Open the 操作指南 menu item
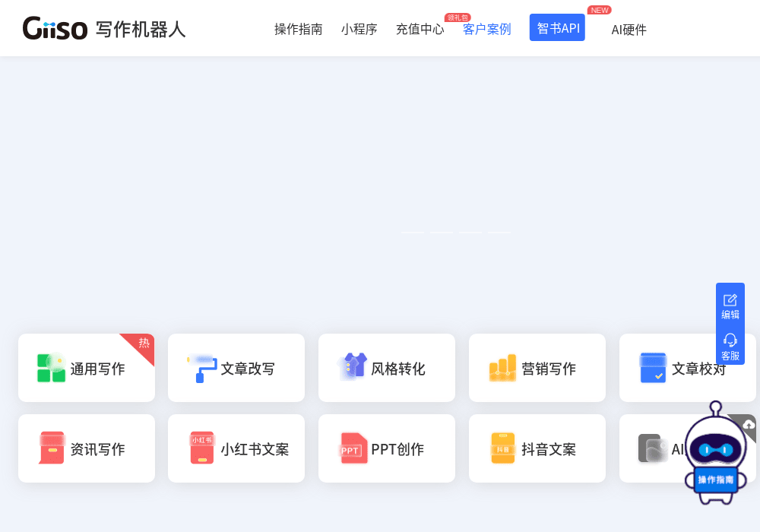The height and width of the screenshot is (532, 760). pyautogui.click(x=298, y=29)
